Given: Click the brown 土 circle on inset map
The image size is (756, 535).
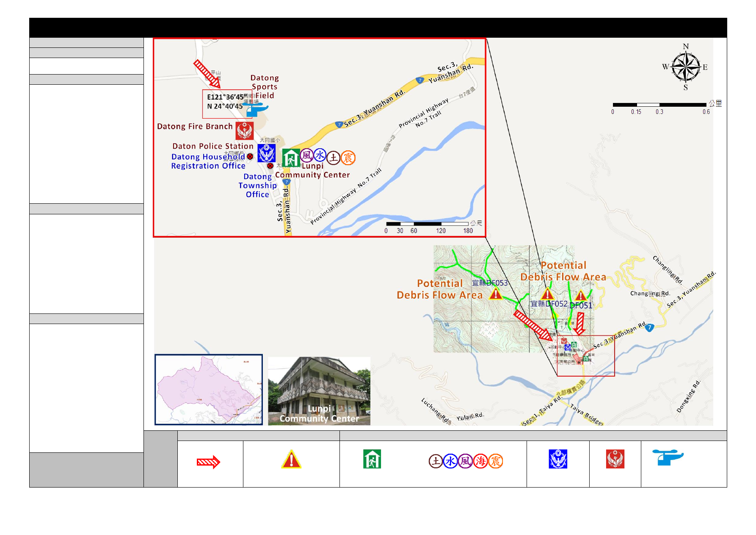Looking at the screenshot, I should [334, 158].
